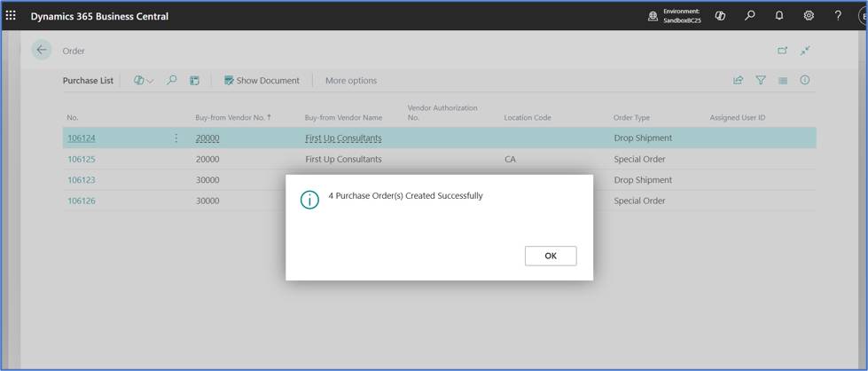Click the Location Code column header

(x=528, y=117)
